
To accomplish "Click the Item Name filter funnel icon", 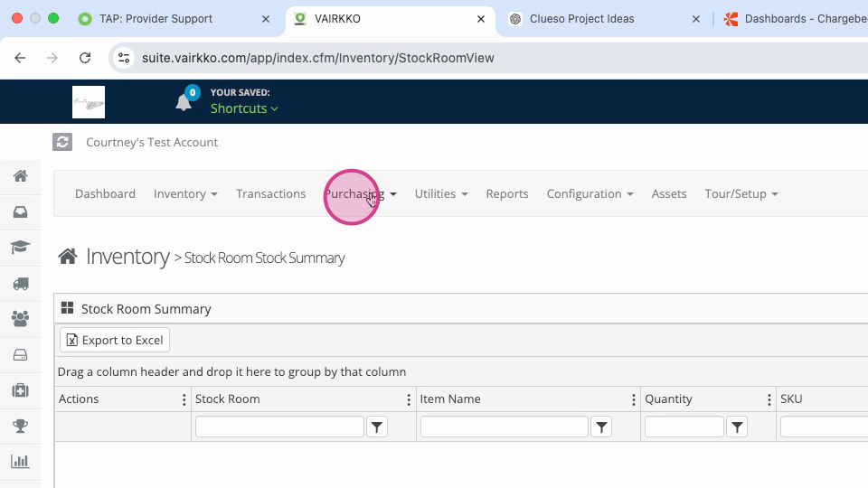I will click(x=602, y=427).
